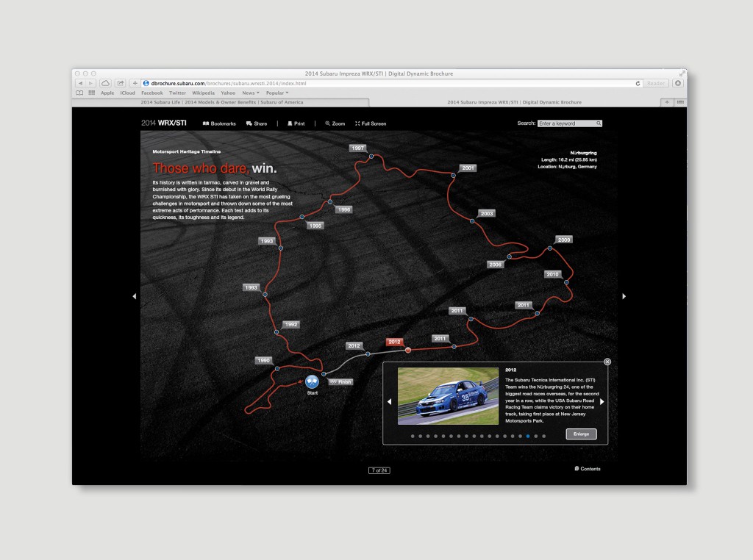
Task: Click the Finish flag marker
Action: 341,382
